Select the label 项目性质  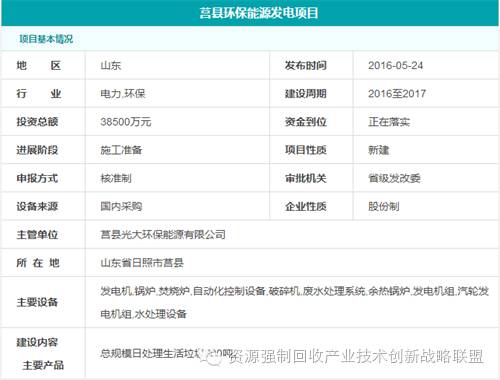point(306,150)
